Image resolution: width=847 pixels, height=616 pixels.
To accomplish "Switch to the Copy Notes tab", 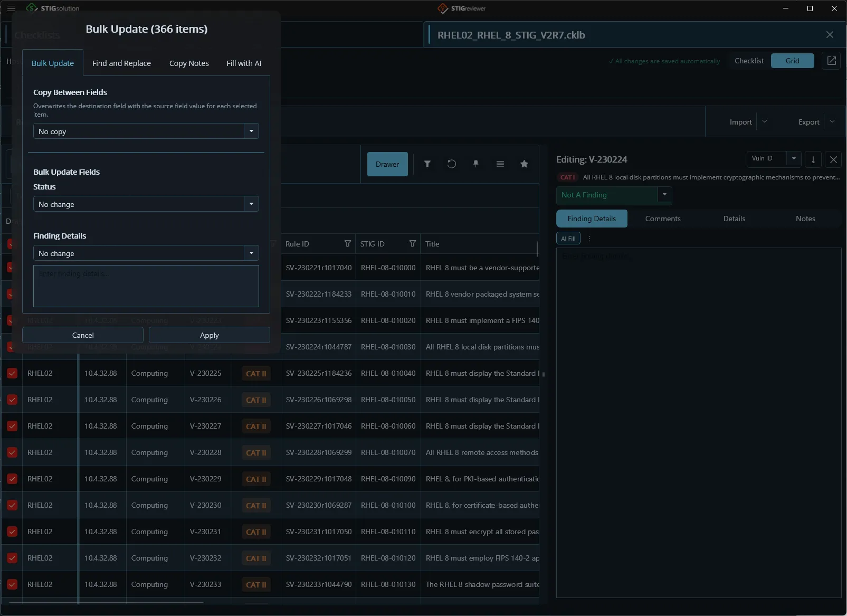I will [x=189, y=63].
